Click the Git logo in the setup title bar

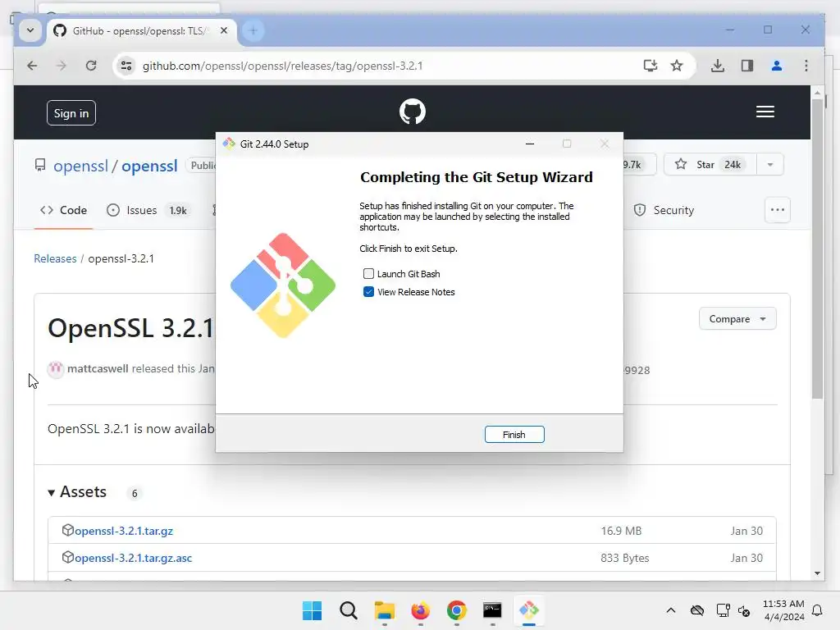[230, 144]
